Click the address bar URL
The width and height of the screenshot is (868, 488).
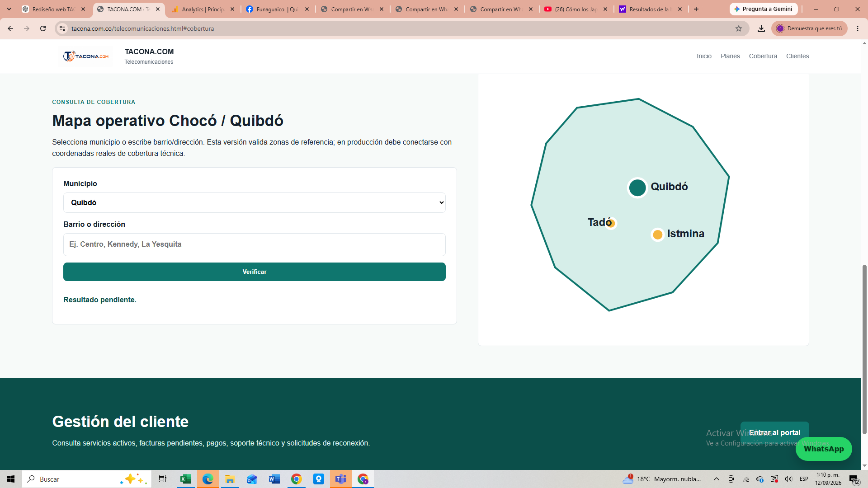click(x=142, y=28)
